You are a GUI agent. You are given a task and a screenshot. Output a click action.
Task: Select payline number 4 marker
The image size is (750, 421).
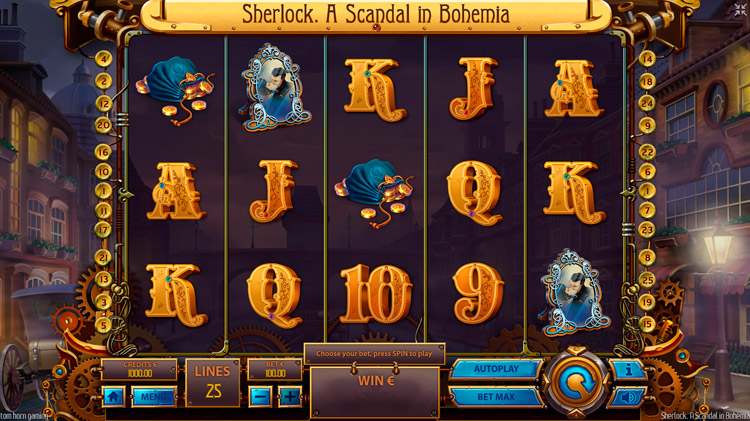(x=103, y=59)
